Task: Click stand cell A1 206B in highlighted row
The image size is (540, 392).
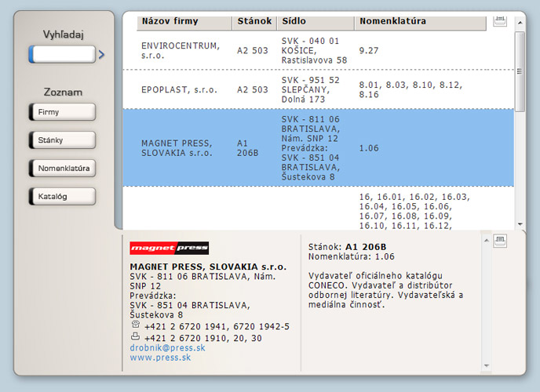Action: click(247, 148)
